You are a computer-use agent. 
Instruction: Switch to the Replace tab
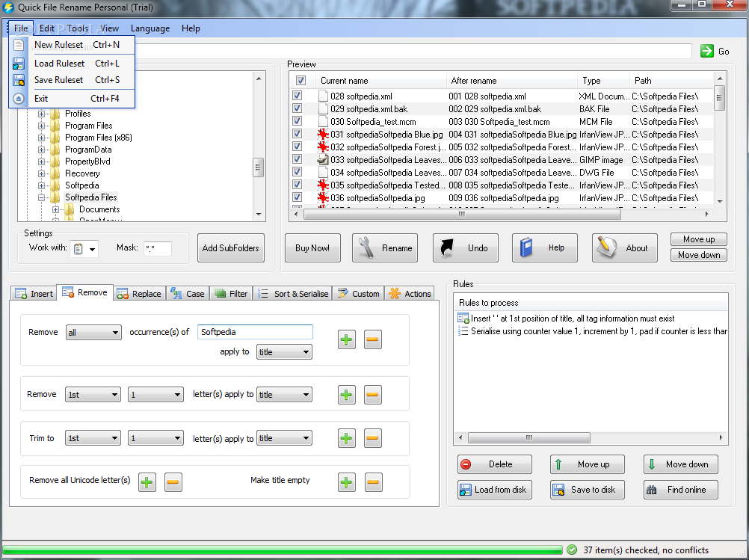click(140, 294)
